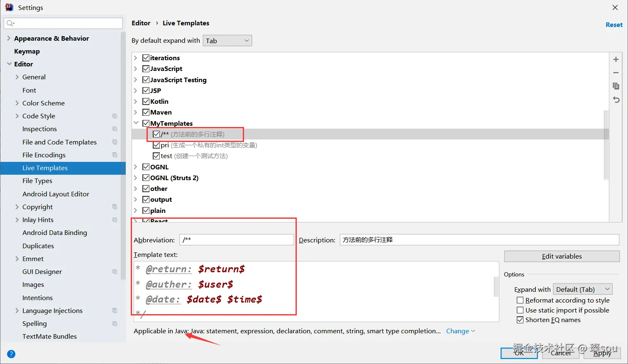Click the project-level icon beside GUI Designer
The width and height of the screenshot is (628, 364).
tap(115, 271)
